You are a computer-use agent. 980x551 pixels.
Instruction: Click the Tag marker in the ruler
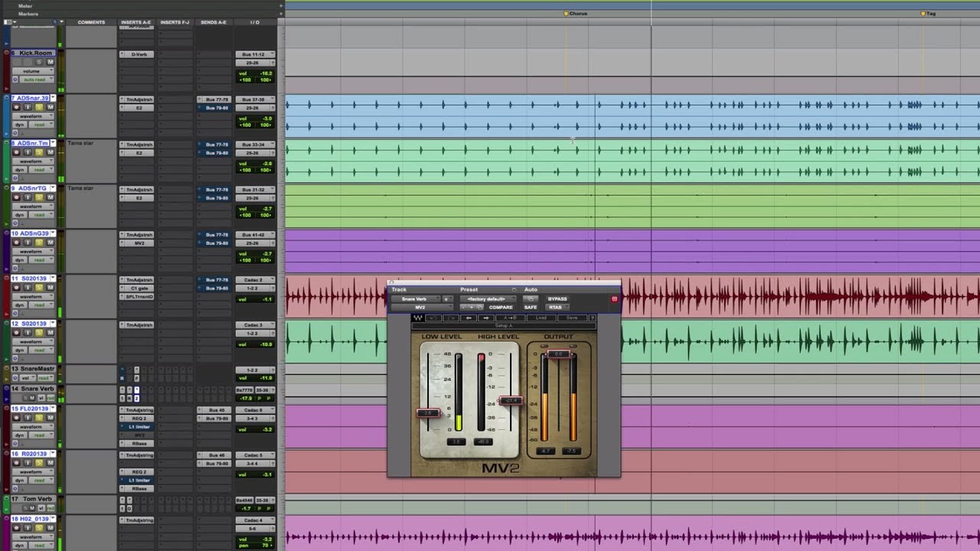click(928, 13)
